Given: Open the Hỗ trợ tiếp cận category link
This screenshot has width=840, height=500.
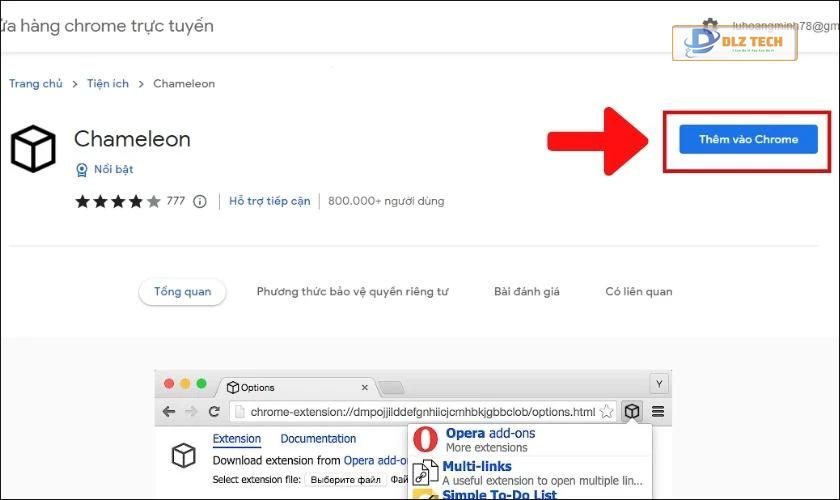Looking at the screenshot, I should (x=269, y=201).
